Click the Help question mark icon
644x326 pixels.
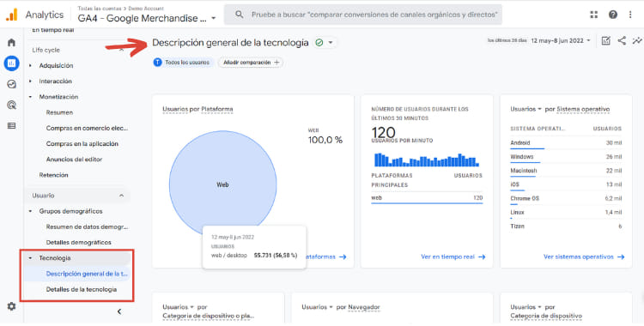(613, 15)
